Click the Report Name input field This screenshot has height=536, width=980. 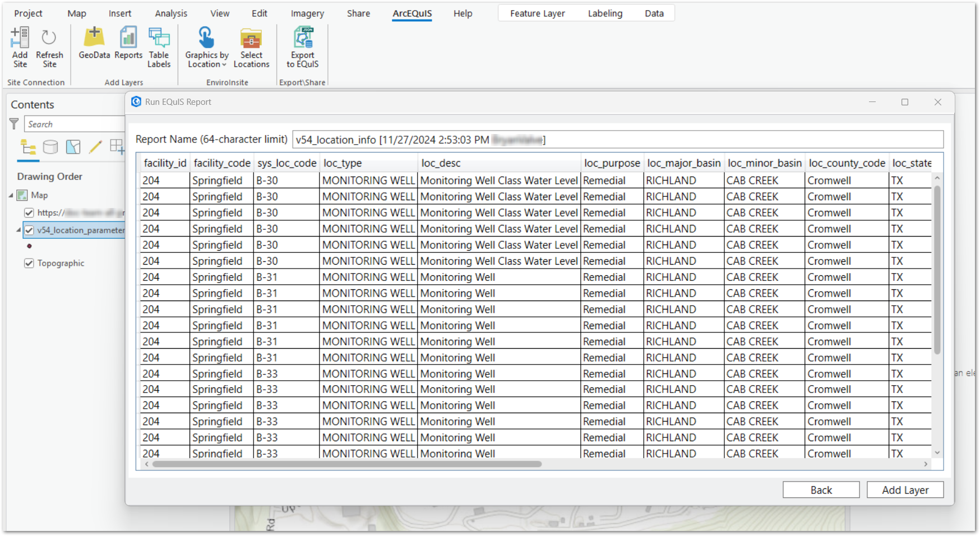(618, 140)
